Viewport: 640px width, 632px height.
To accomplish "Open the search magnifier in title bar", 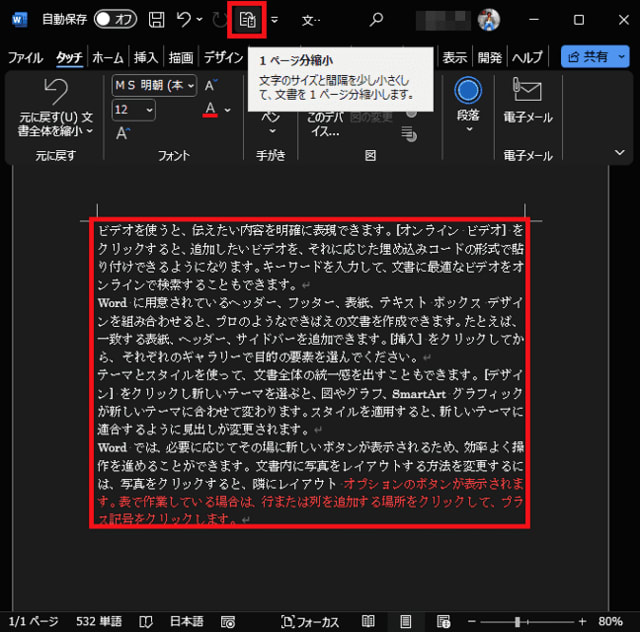I will coord(376,19).
